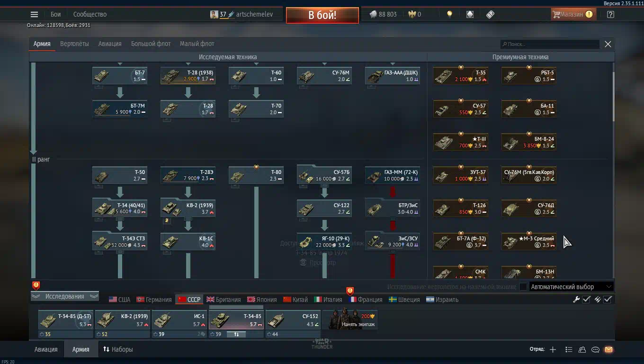
Task: Open the Сообщество menu
Action: [90, 14]
